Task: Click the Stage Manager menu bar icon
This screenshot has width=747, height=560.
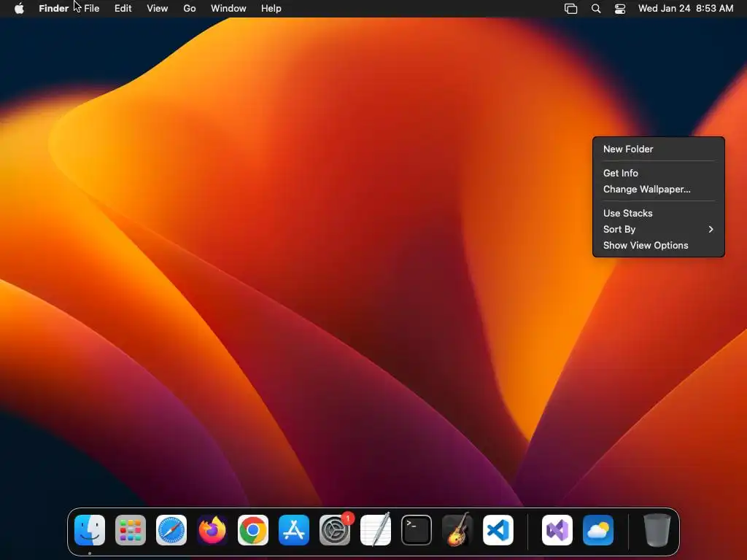Action: 570,9
